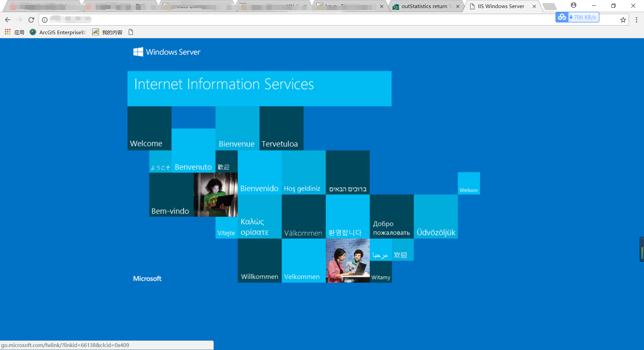Click the Bienvenido tile
Screen dimensions: 644x350
click(260, 173)
